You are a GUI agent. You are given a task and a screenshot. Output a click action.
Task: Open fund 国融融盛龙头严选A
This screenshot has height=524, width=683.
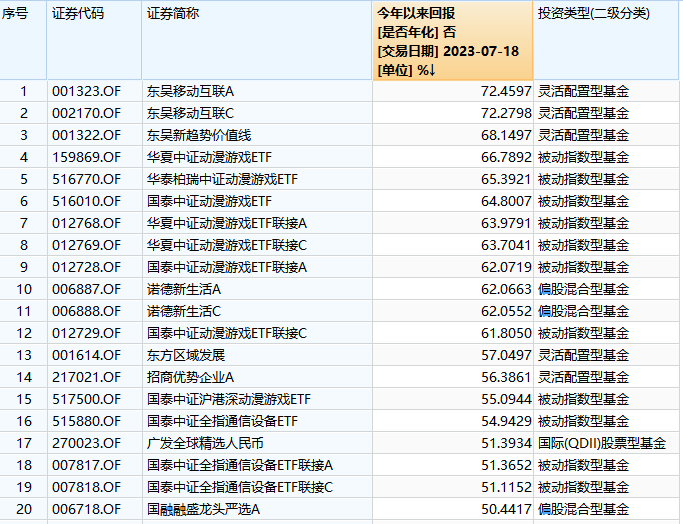coord(203,509)
